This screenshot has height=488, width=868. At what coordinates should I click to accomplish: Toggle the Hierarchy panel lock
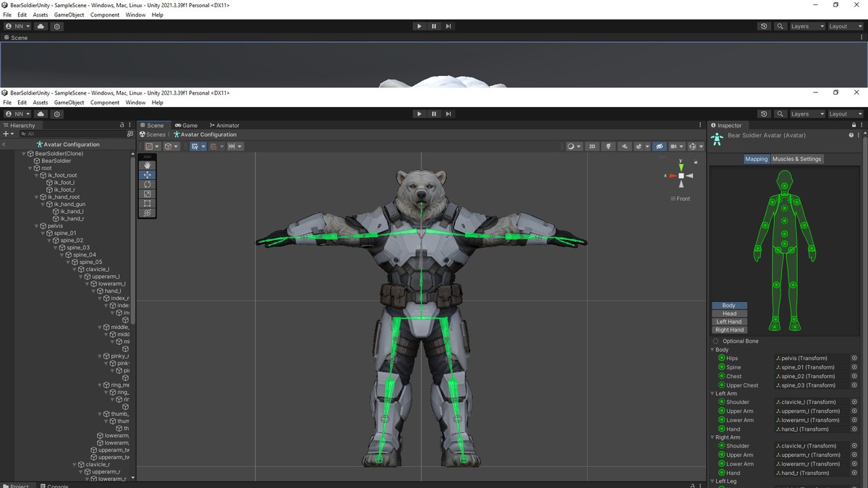pos(122,125)
